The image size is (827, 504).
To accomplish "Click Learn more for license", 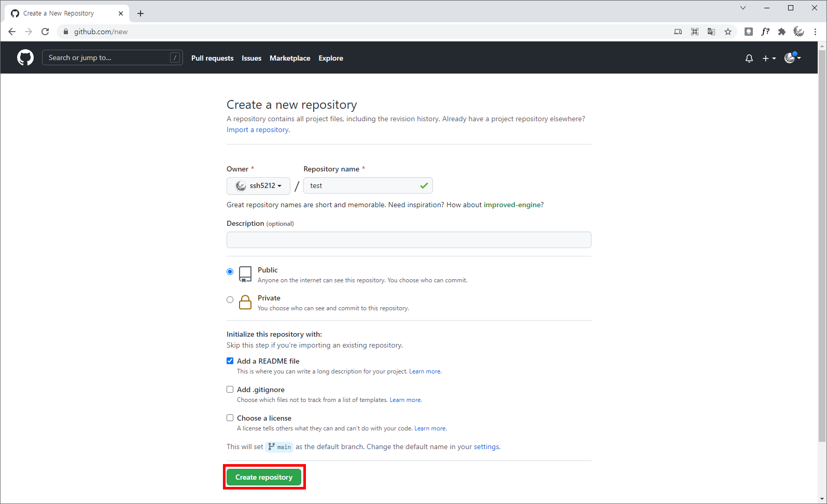I will click(430, 428).
